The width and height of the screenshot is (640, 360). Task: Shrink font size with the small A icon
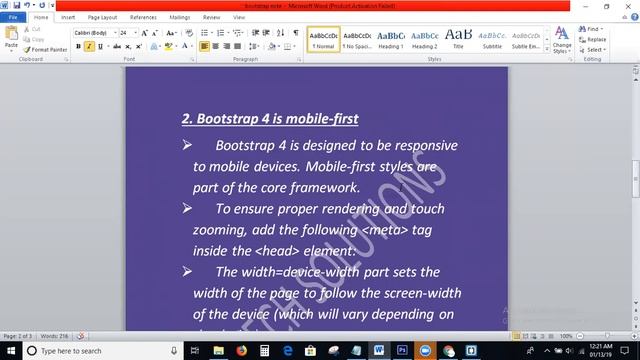tap(155, 33)
